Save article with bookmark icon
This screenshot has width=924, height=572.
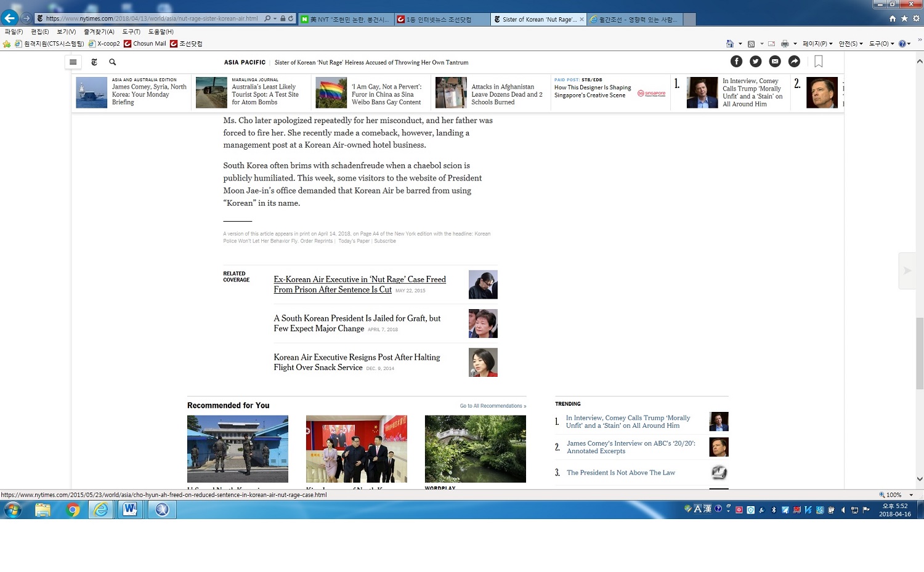(818, 62)
